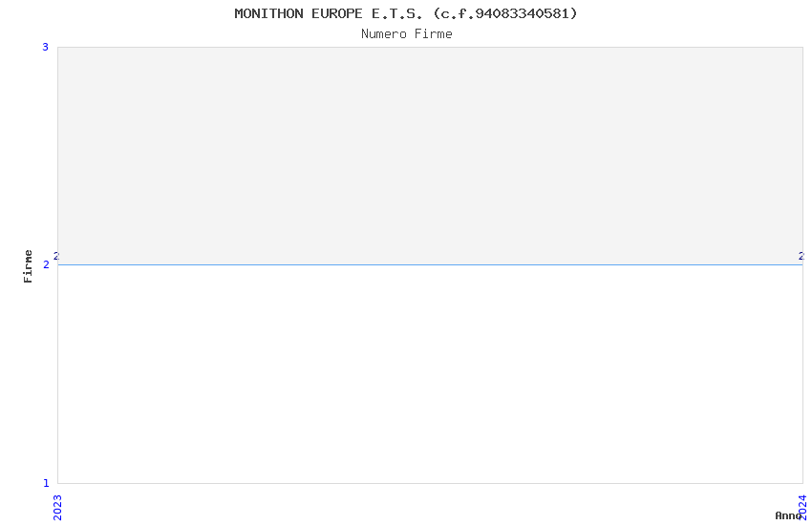Click the word MONITHON in the title
The image size is (812, 525).
[x=268, y=13]
